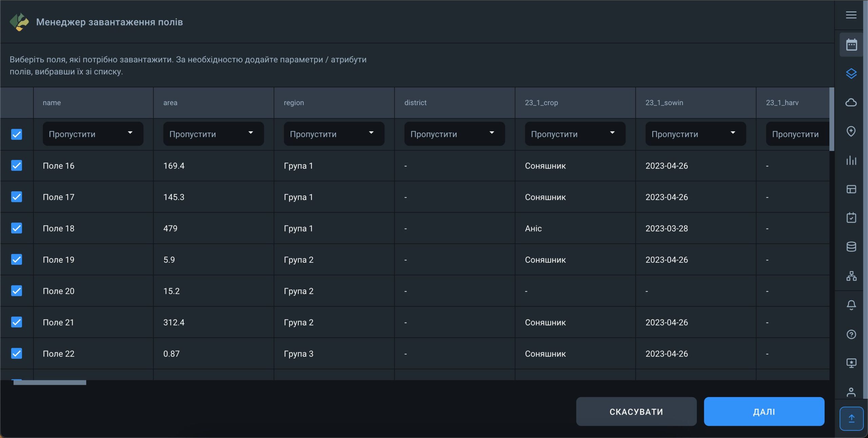Image resolution: width=868 pixels, height=438 pixels.
Task: Open the database icon in the sidebar
Action: point(851,246)
